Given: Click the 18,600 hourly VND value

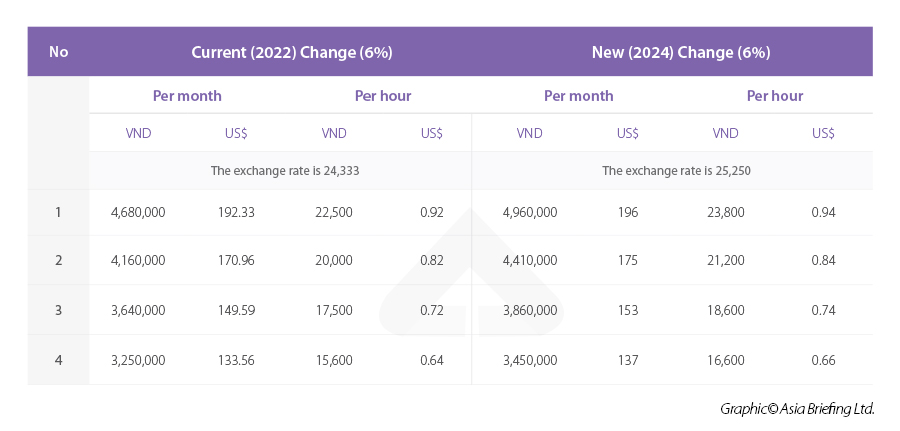Looking at the screenshot, I should 725,310.
